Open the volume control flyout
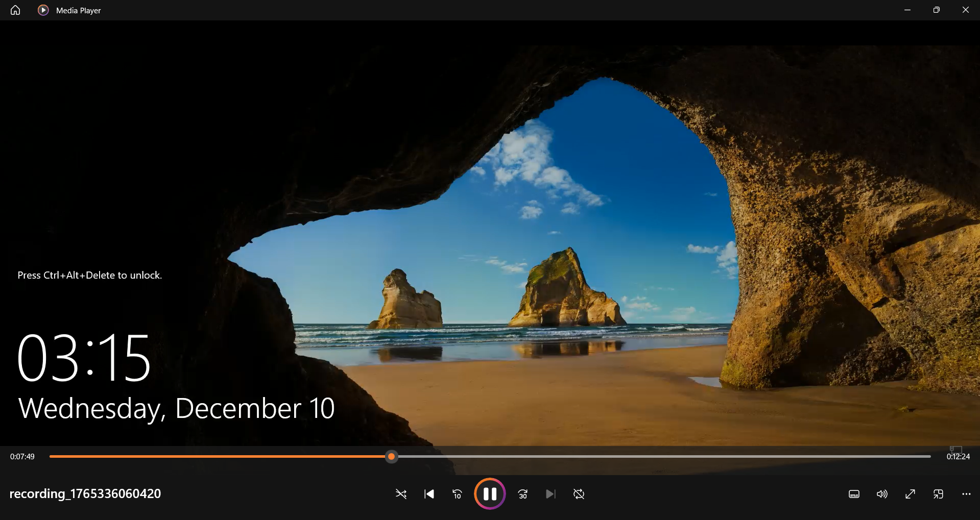The image size is (980, 520). (x=882, y=494)
